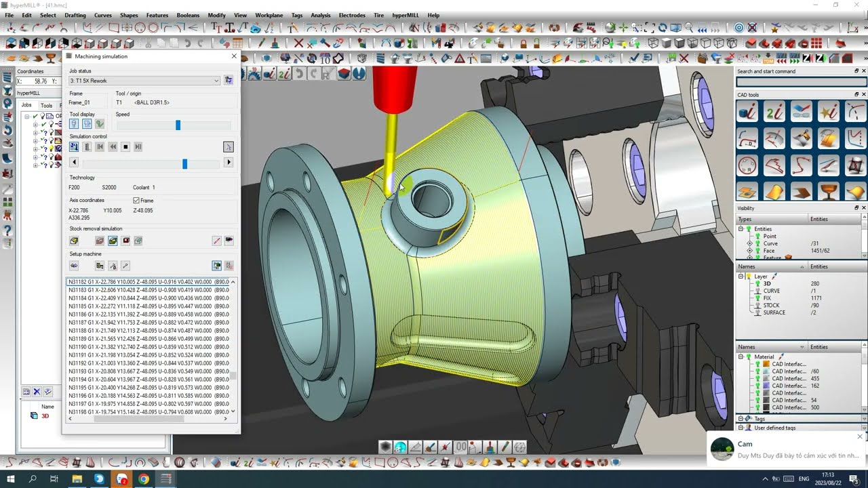Click the star-i icon in CAD tools
Viewport: 868px width, 488px height.
(829, 111)
